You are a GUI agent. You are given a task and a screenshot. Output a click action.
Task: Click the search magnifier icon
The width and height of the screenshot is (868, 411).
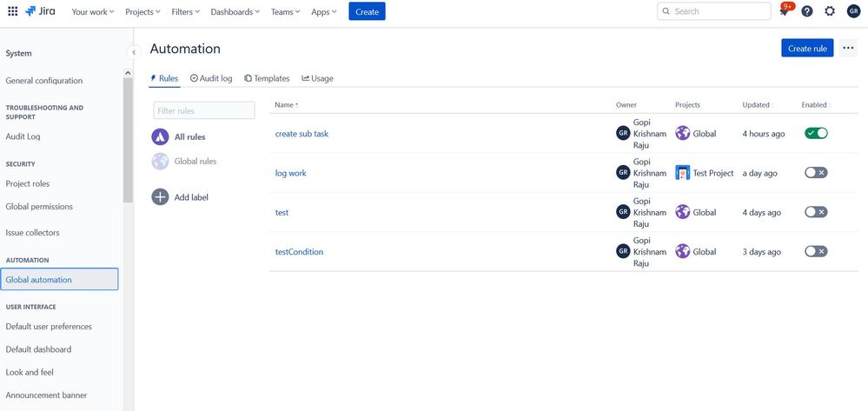pos(666,11)
